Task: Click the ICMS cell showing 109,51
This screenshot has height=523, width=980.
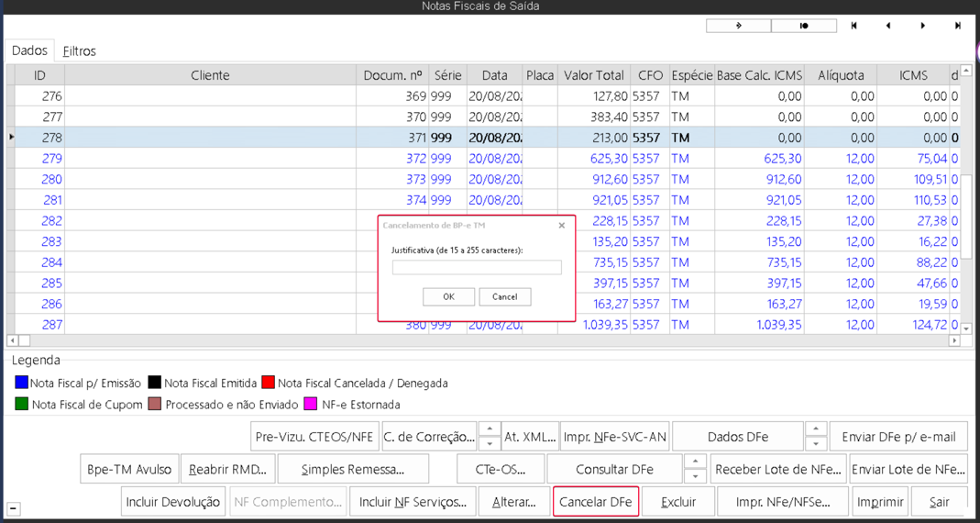Action: pyautogui.click(x=913, y=179)
